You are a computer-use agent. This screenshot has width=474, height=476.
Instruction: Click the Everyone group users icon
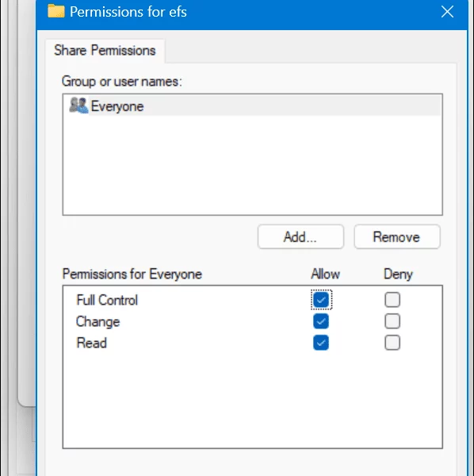pyautogui.click(x=78, y=106)
